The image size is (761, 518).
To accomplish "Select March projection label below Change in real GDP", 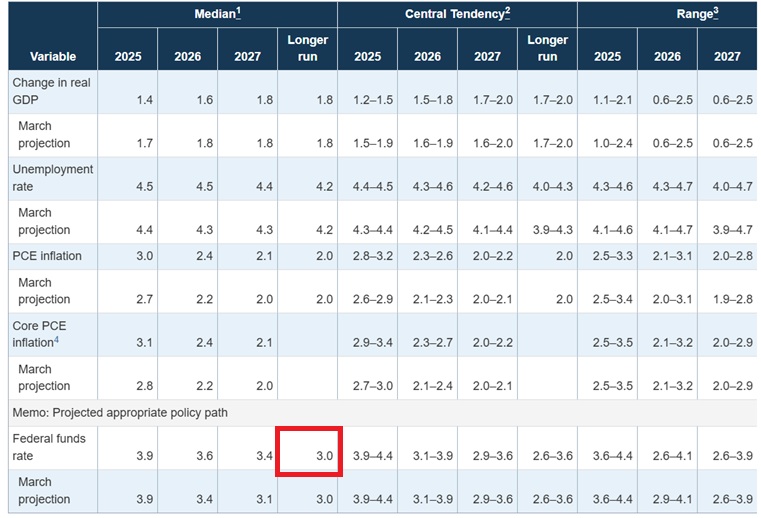I will [x=44, y=134].
